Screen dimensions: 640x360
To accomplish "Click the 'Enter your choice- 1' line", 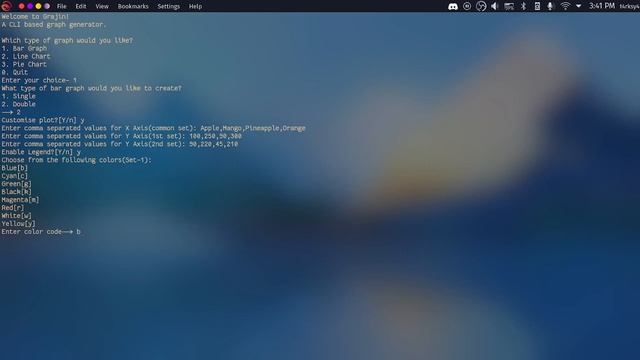I will [39, 80].
